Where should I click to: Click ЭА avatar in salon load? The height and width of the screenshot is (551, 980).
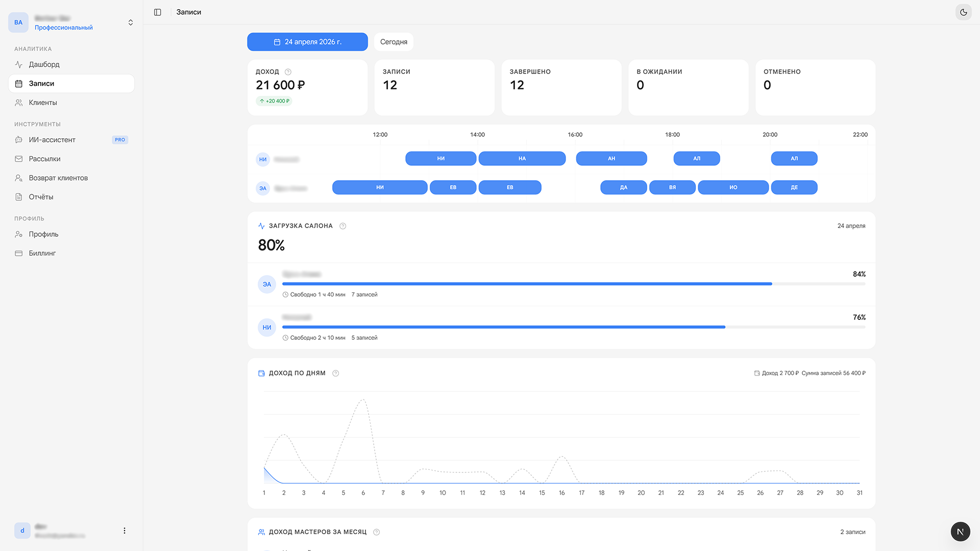(267, 284)
